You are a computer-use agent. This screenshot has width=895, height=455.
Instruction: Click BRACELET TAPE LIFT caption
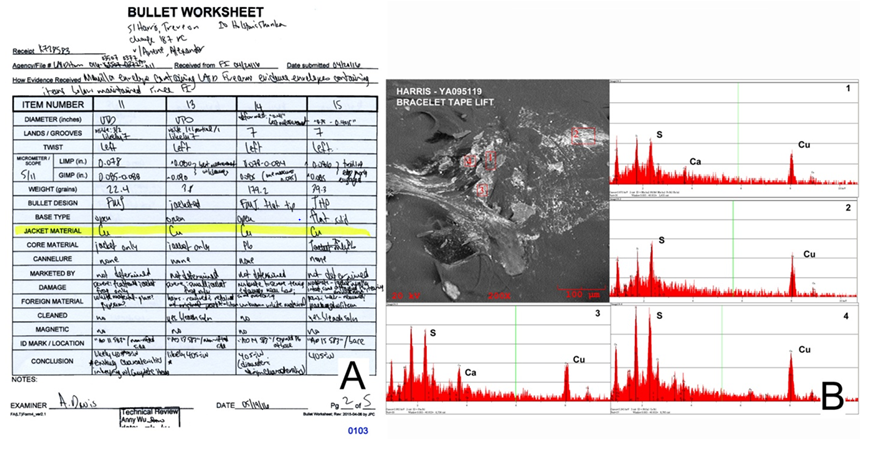[445, 102]
